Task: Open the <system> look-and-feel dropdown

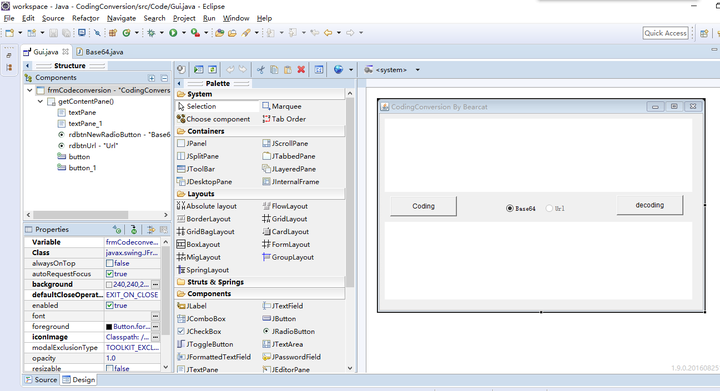Action: click(x=417, y=70)
